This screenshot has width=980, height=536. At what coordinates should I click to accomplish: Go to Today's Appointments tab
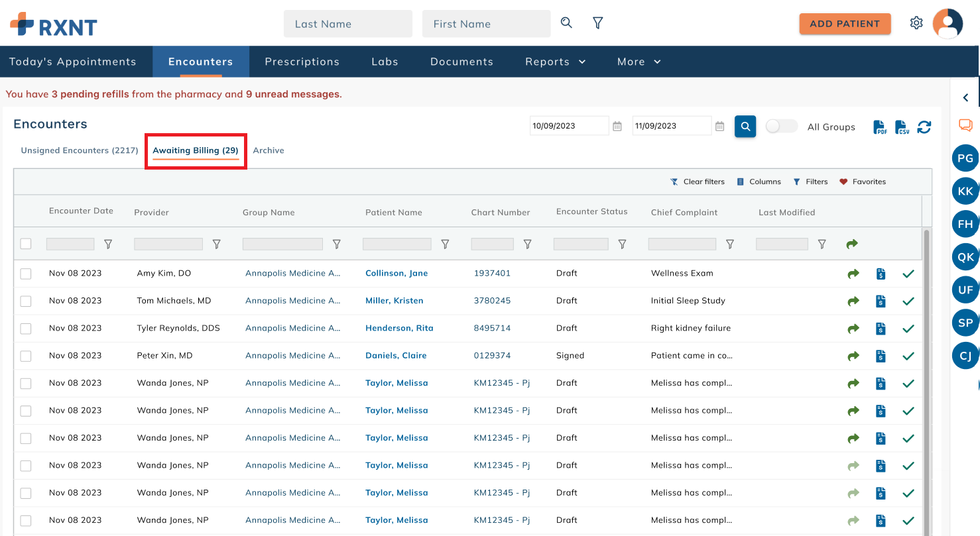coord(73,62)
